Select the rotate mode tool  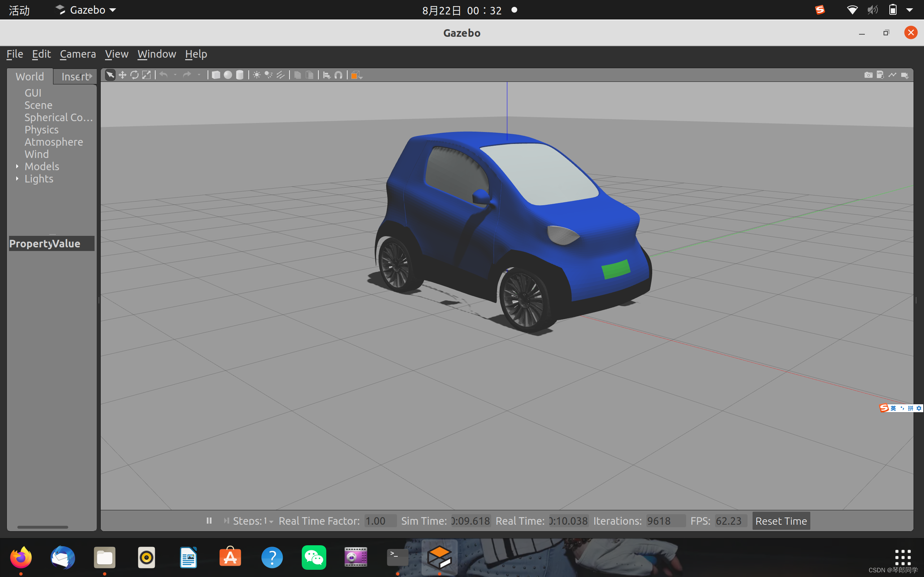click(134, 75)
